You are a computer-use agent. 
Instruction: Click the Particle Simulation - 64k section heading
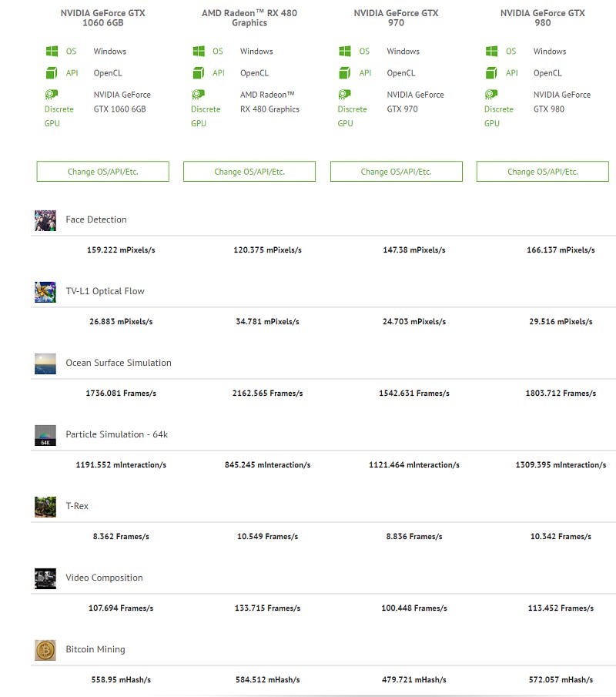pos(116,434)
